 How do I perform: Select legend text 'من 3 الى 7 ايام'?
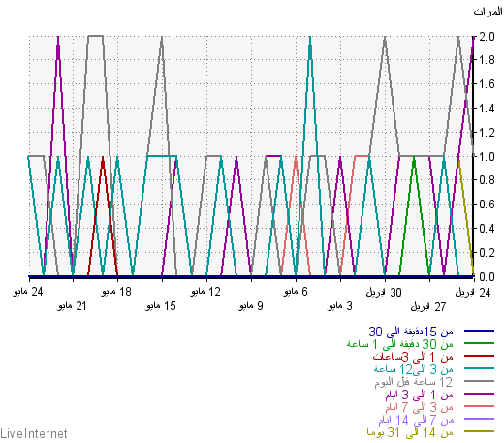419,407
